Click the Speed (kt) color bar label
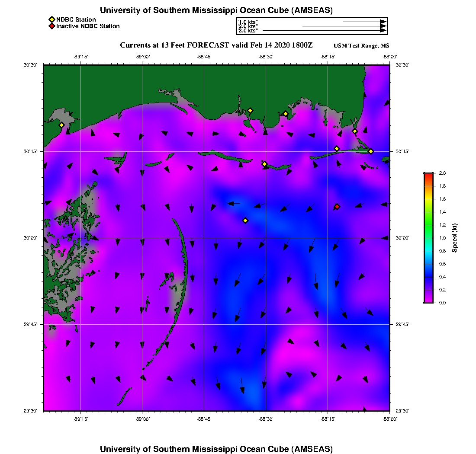476x454 pixels. pyautogui.click(x=454, y=238)
